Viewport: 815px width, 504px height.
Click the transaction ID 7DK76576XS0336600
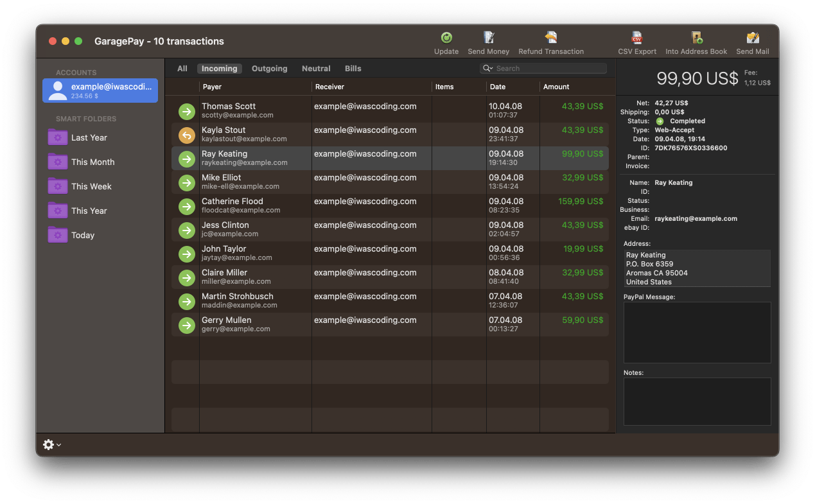691,148
